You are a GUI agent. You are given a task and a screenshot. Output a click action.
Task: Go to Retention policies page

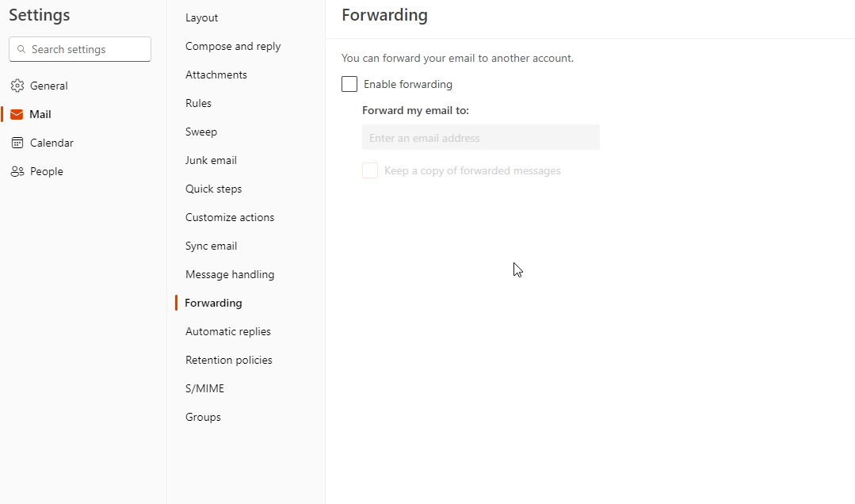click(229, 360)
